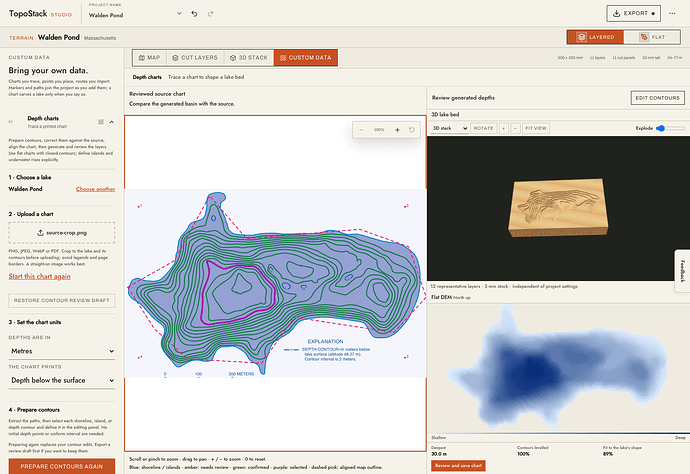
Task: Click the Contours levelled 100% value
Action: tap(523, 454)
